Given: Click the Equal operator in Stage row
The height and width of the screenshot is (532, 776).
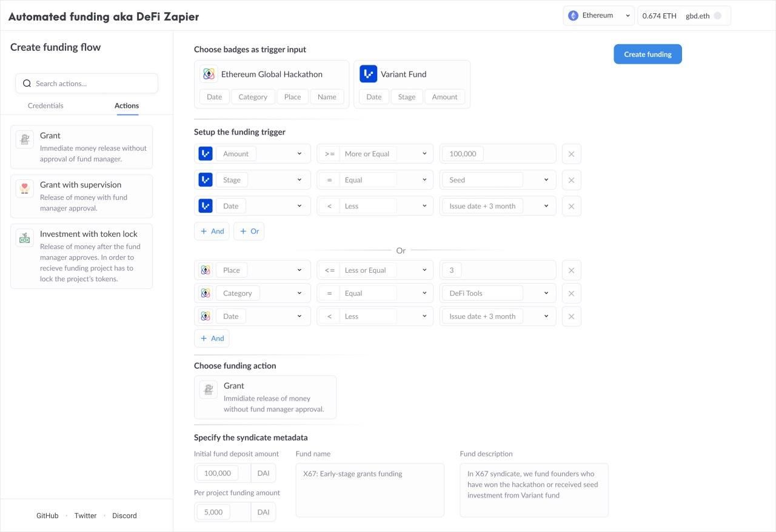Looking at the screenshot, I should (x=375, y=180).
